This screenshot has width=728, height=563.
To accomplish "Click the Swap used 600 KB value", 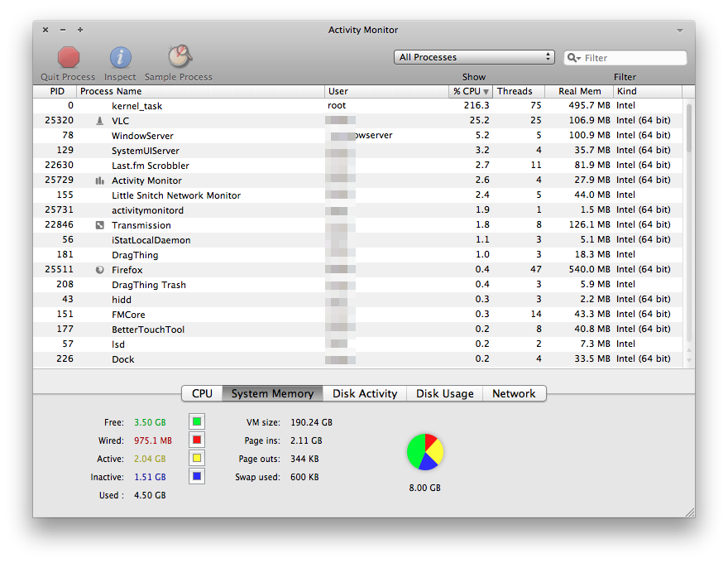I will click(304, 477).
